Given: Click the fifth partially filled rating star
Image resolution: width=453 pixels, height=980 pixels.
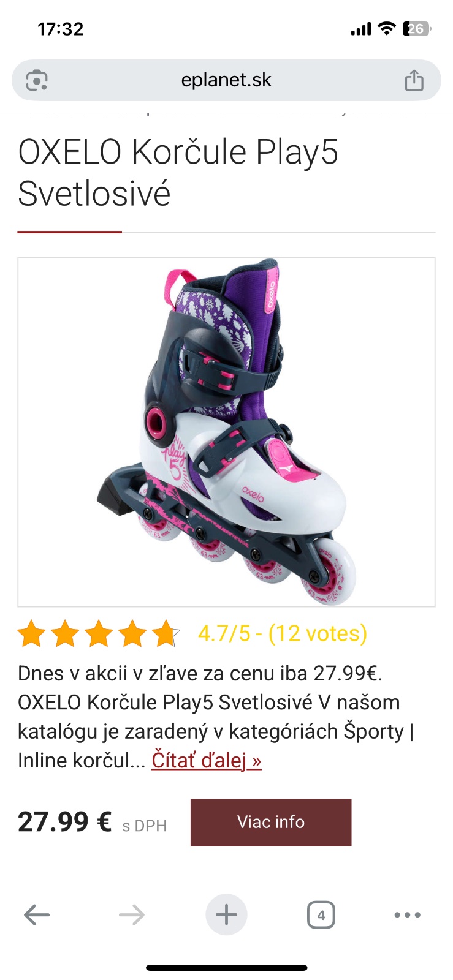Looking at the screenshot, I should [x=166, y=633].
